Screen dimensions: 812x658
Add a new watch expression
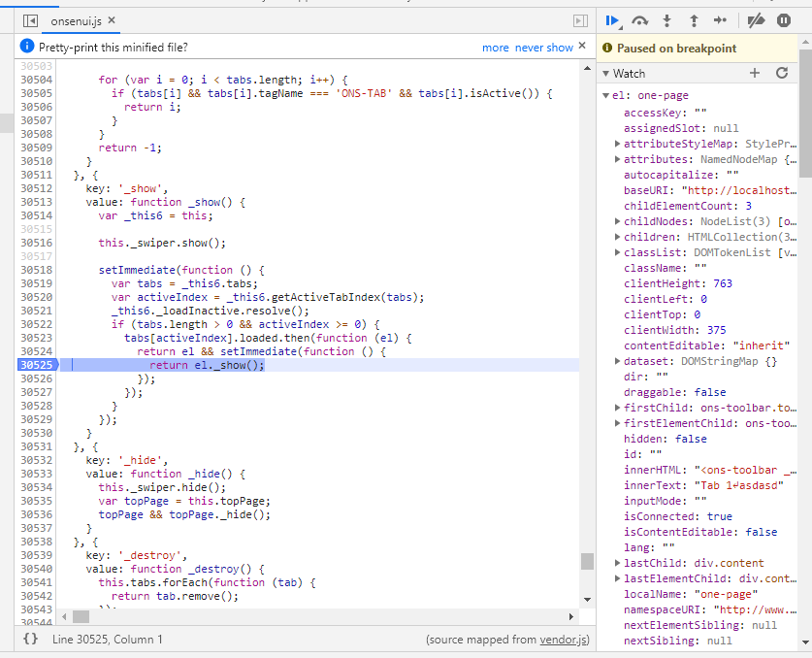[755, 73]
